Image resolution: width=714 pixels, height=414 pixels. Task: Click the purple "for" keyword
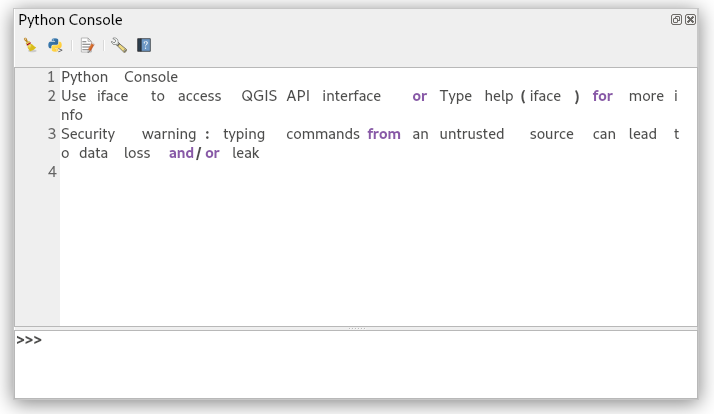pyautogui.click(x=602, y=96)
